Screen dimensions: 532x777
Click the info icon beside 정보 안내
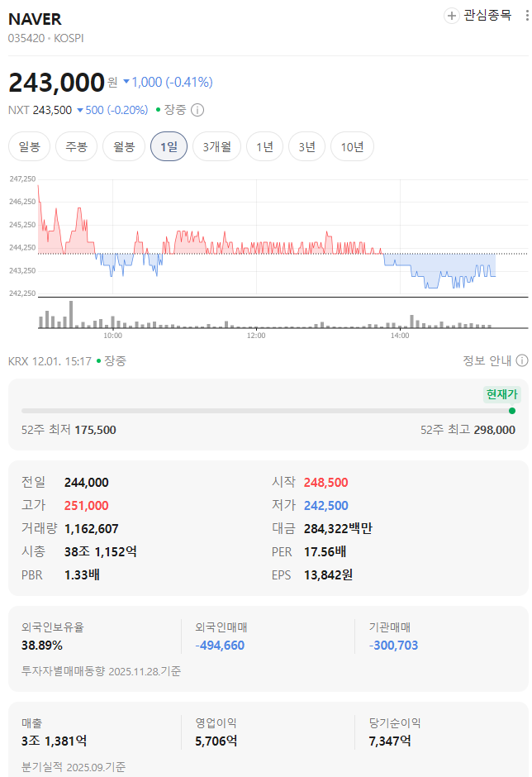click(522, 360)
